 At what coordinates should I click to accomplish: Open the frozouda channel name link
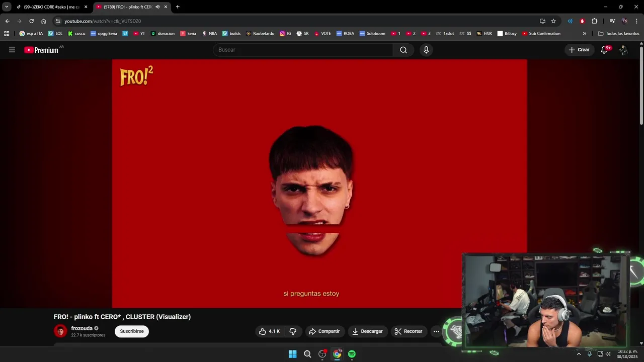point(82,328)
